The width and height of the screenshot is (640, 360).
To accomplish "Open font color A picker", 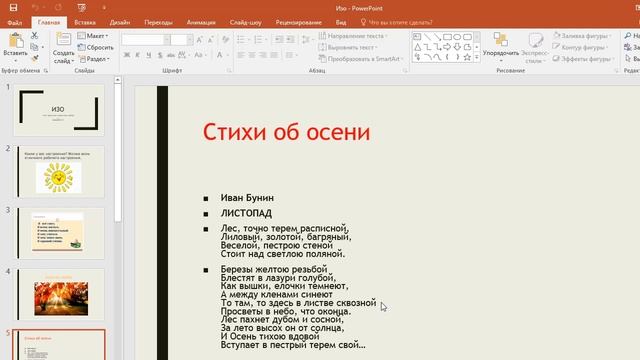I will [x=220, y=55].
